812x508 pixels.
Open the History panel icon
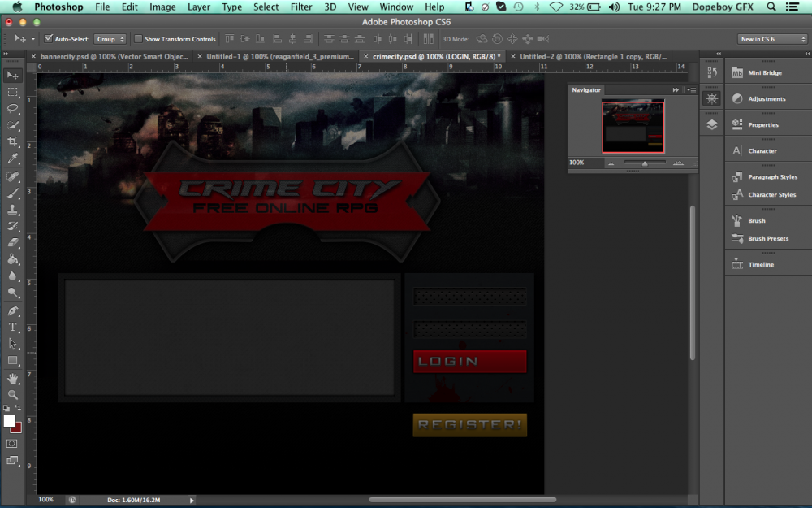tap(711, 73)
